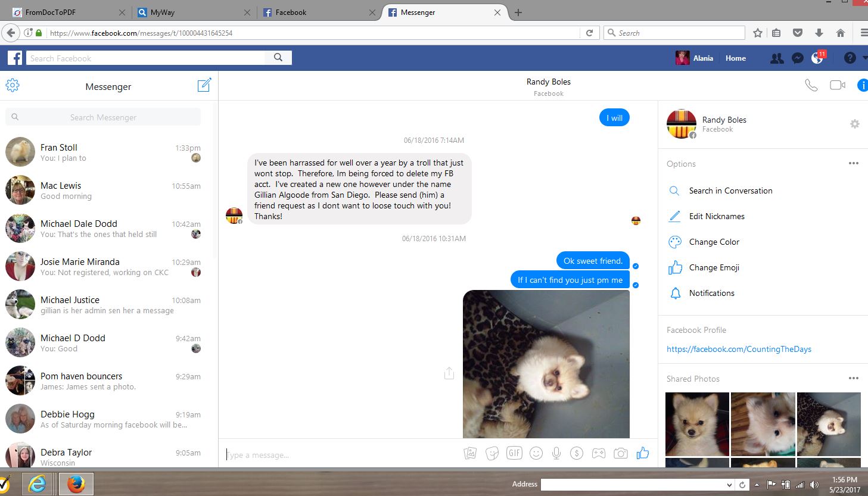This screenshot has height=496, width=868.
Task: Open the help question mark icon
Action: point(850,58)
